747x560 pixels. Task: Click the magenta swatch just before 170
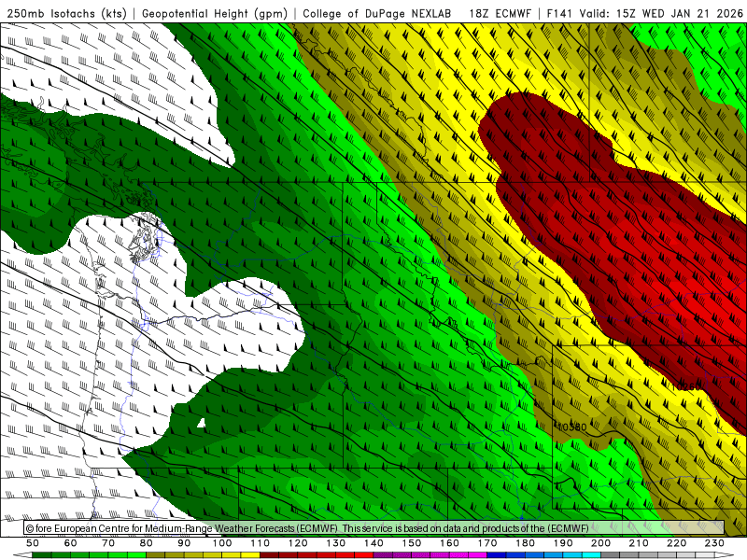pyautogui.click(x=478, y=555)
